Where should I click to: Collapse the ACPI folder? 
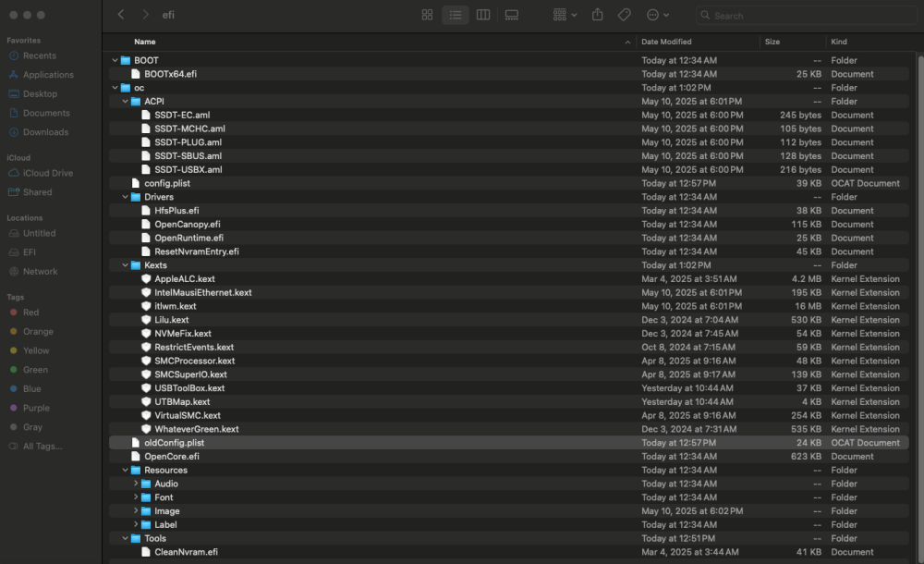coord(125,102)
